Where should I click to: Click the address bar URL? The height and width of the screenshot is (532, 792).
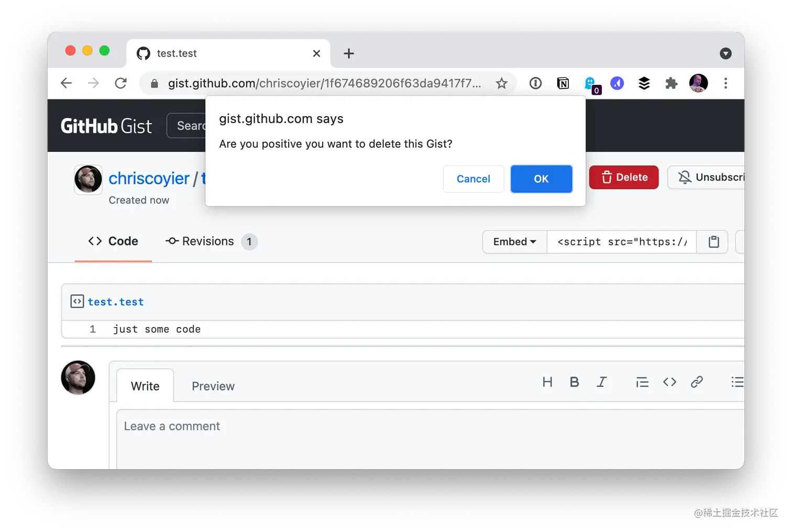tap(324, 83)
